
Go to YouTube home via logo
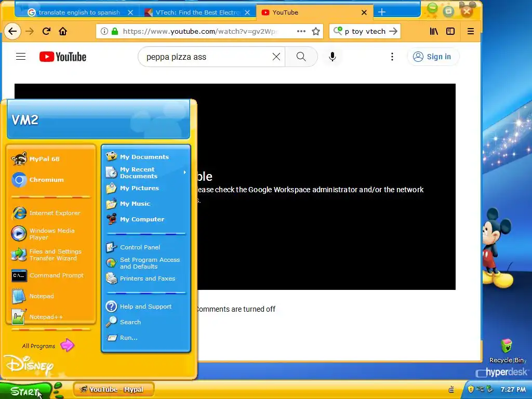point(63,57)
